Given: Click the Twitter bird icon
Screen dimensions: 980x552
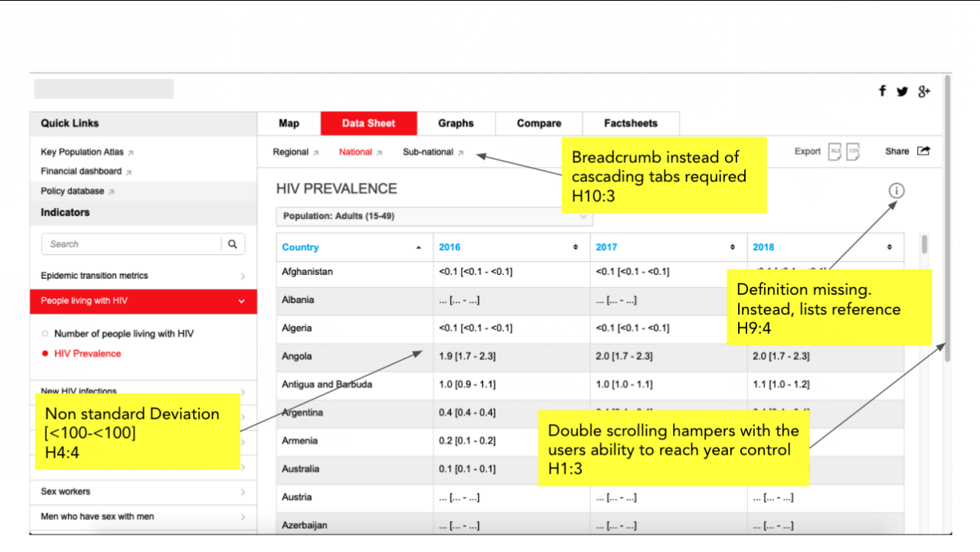Looking at the screenshot, I should [x=903, y=92].
